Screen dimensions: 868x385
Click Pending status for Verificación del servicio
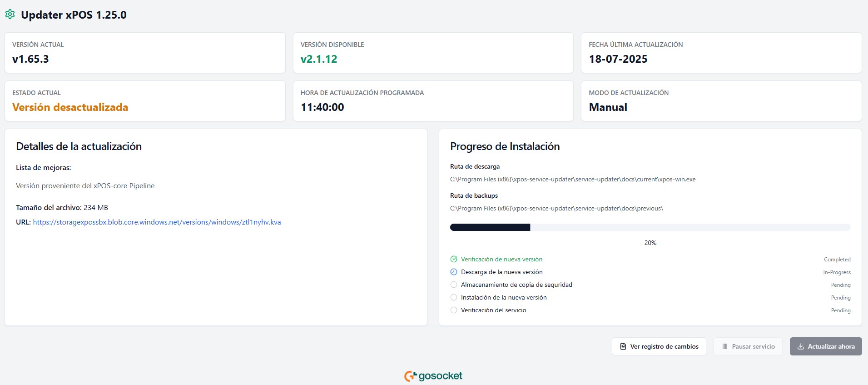[x=841, y=310]
